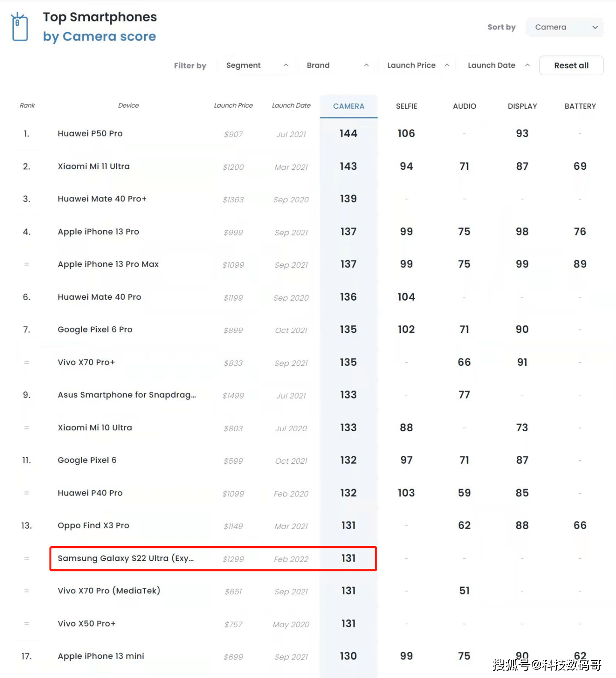Open the Sort by Camera dropdown

[x=565, y=27]
